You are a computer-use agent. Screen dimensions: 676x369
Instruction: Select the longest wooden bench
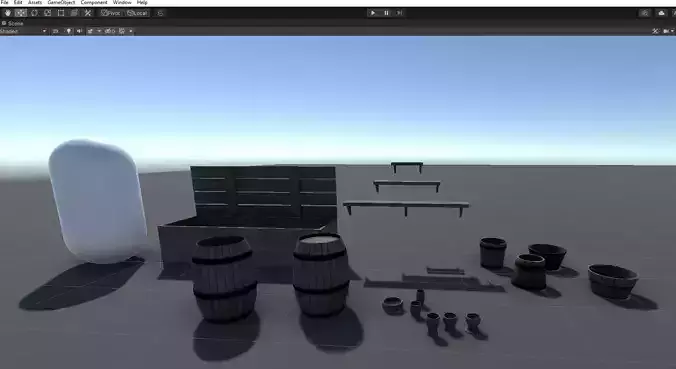(x=406, y=207)
